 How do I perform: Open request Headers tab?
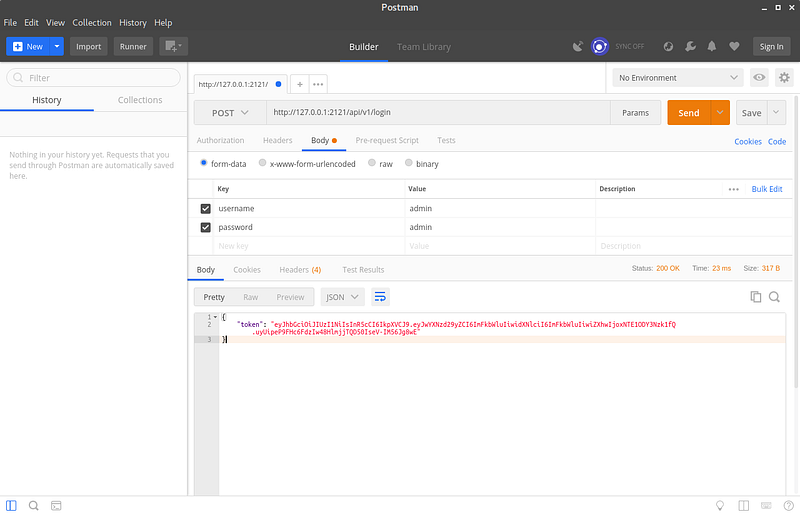(278, 140)
